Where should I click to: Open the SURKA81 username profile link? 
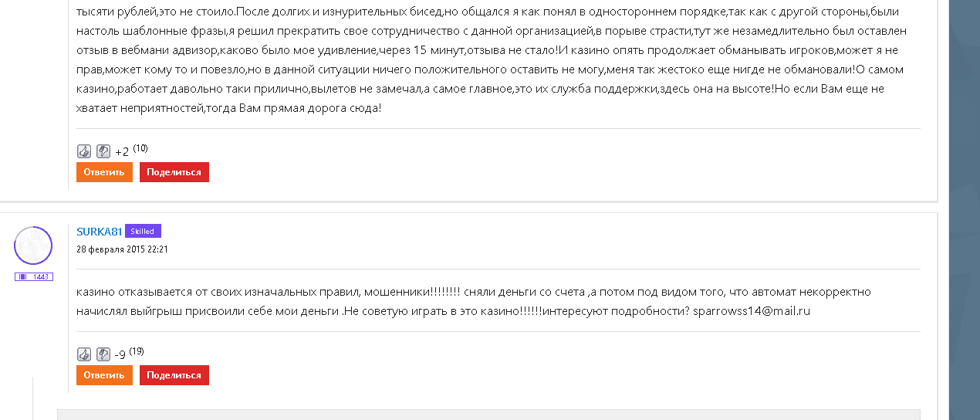click(x=100, y=232)
